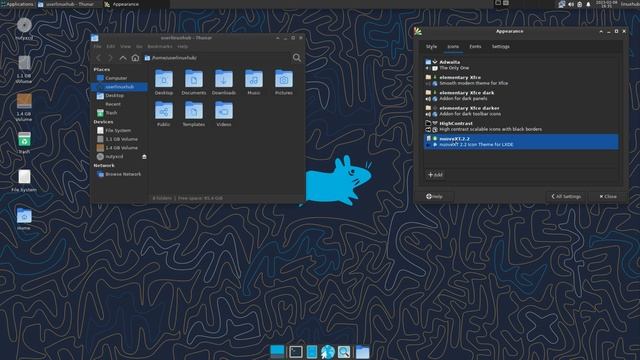Launch web browser globe in dock
The height and width of the screenshot is (360, 640).
point(328,352)
